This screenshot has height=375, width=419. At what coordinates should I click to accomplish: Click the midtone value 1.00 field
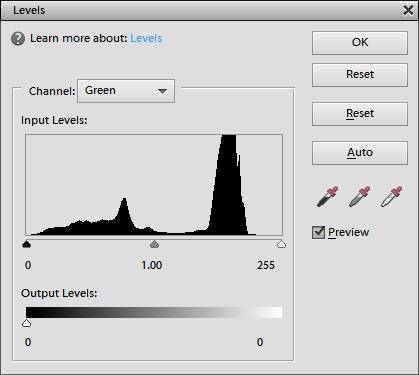click(x=152, y=265)
